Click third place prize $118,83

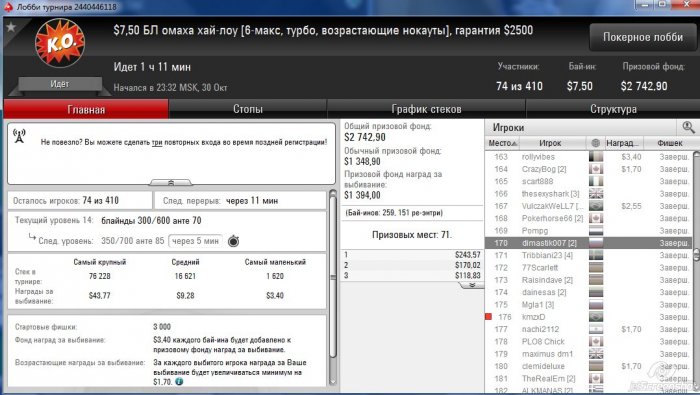(x=467, y=275)
